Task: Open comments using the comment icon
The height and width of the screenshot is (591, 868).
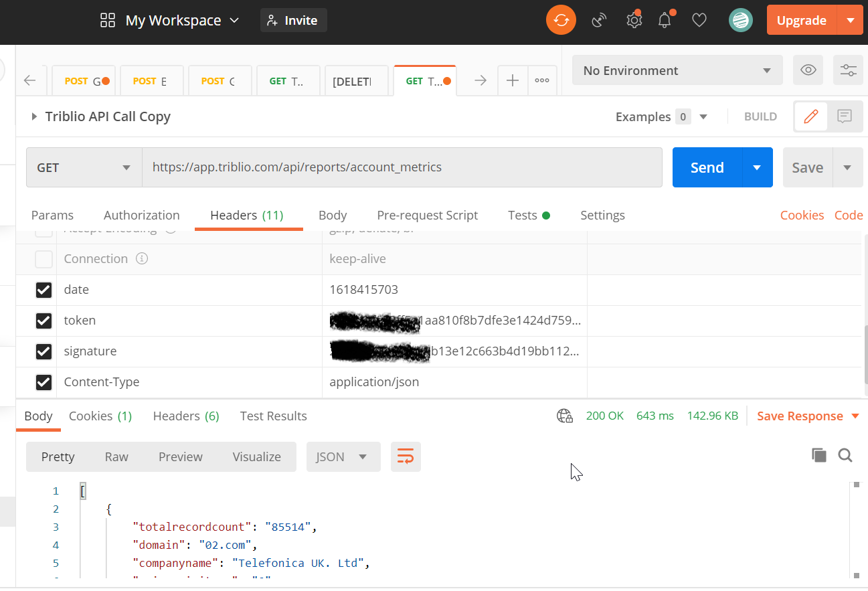Action: [844, 116]
